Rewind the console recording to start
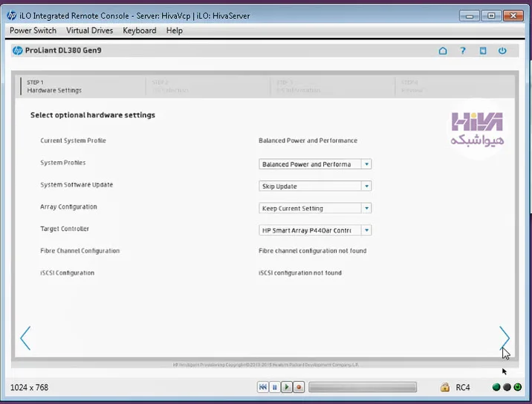532x404 pixels. click(x=263, y=387)
